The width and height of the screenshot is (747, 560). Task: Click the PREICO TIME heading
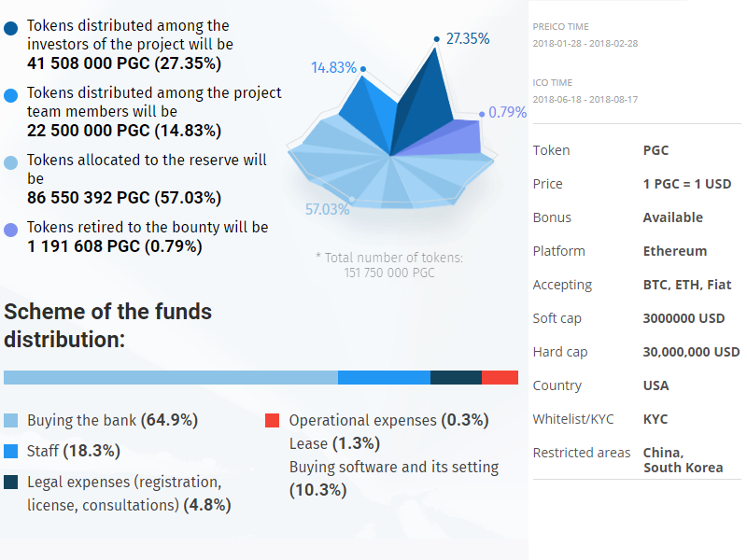pos(560,27)
